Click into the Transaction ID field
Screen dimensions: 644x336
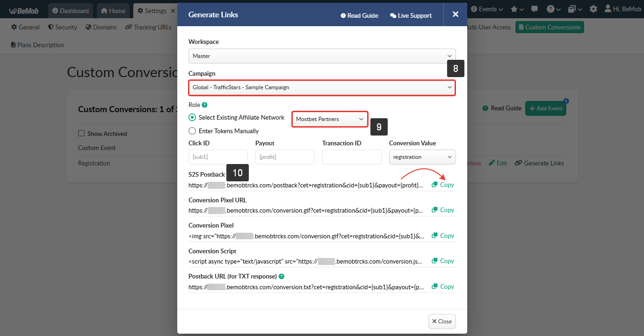(x=352, y=157)
